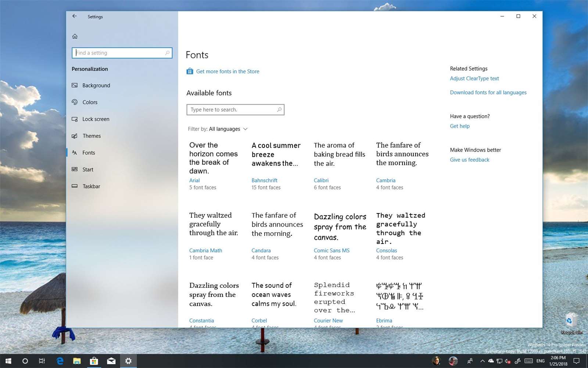Open the Consolas font entry
The image size is (588, 368).
point(387,250)
